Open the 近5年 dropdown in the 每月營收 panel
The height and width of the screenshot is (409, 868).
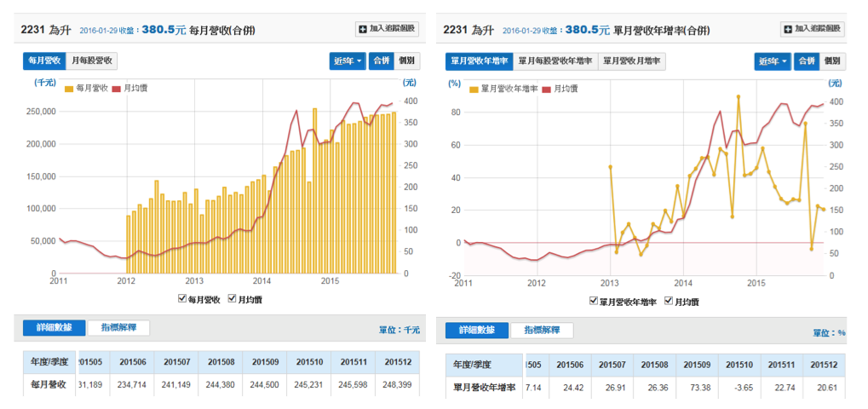click(348, 61)
